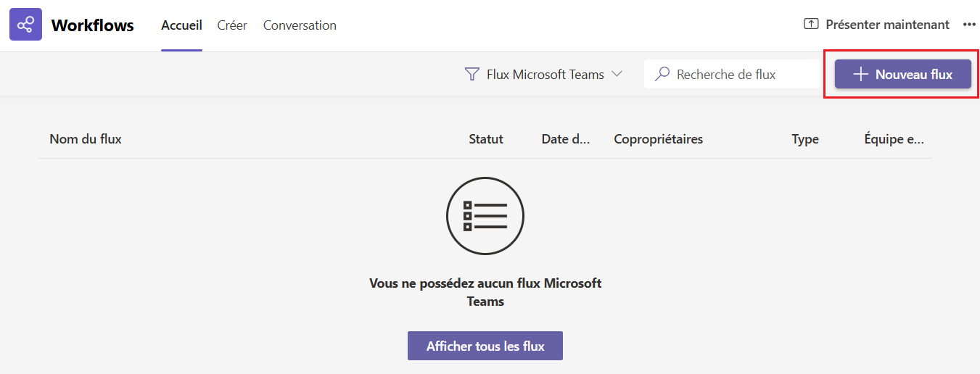Select the Copropriétaires column header
This screenshot has height=374, width=980.
[x=658, y=139]
